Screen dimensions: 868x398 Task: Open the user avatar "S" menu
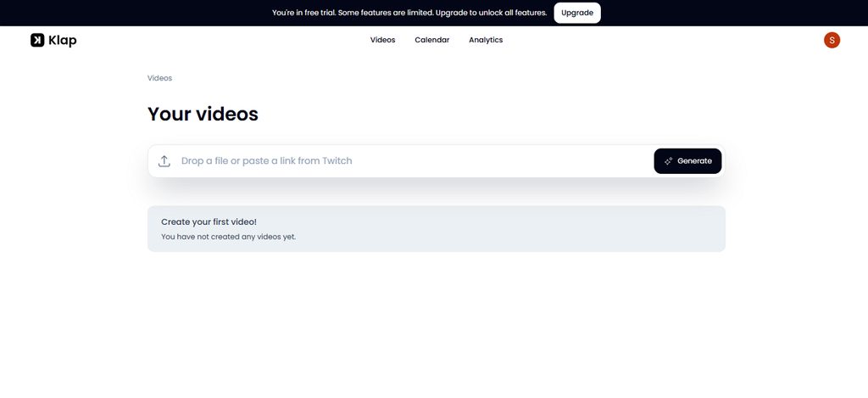click(832, 40)
